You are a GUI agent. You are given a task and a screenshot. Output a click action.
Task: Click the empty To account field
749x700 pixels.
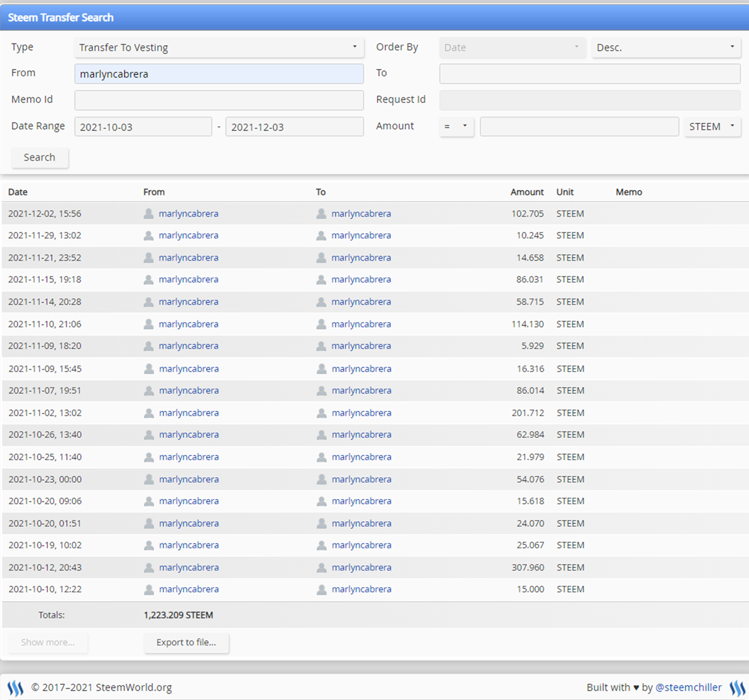pyautogui.click(x=590, y=74)
